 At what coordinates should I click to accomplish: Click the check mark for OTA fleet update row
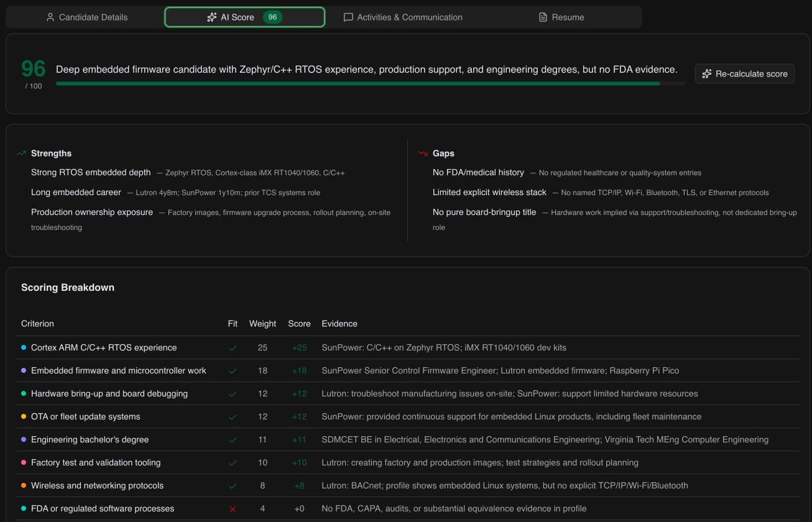click(x=233, y=417)
